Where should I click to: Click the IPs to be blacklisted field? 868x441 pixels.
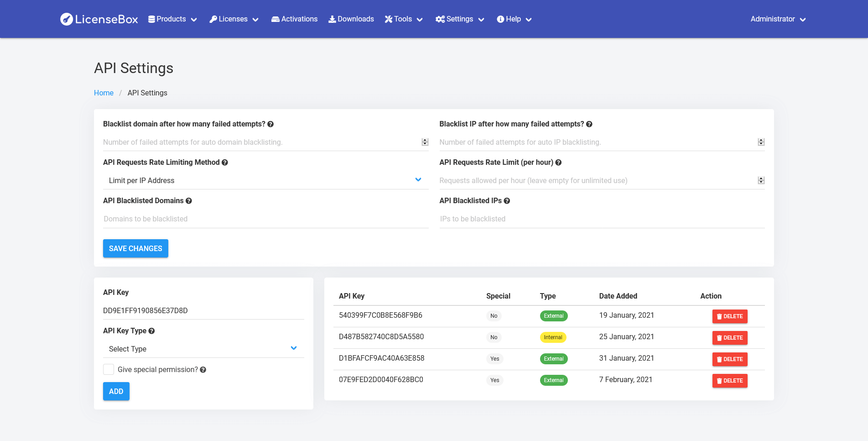[602, 219]
